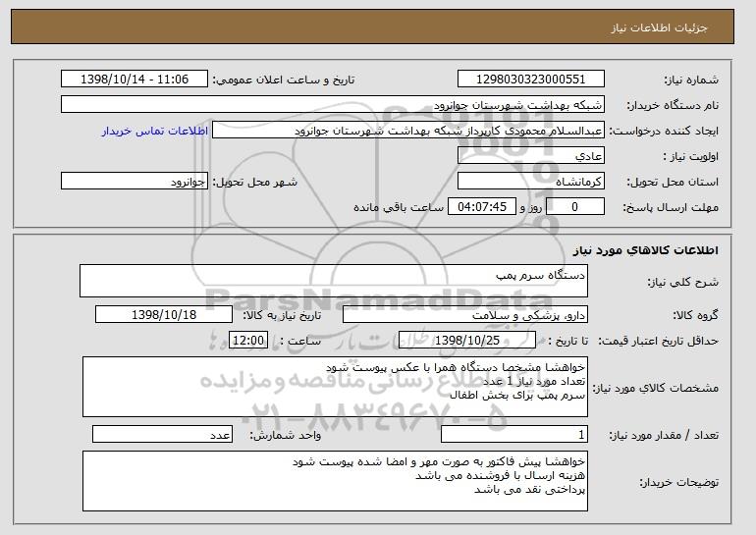The image size is (756, 535).
Task: Open buyer contact information link
Action: tap(155, 131)
